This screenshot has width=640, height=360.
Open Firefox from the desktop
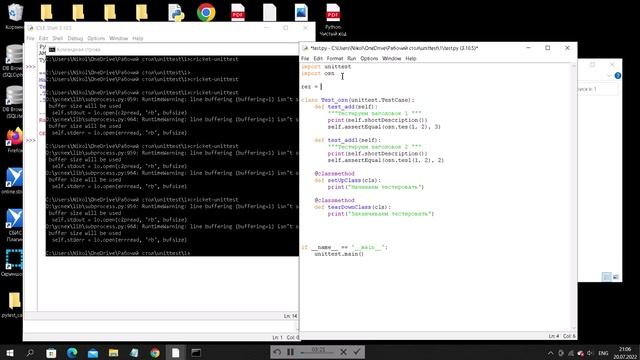point(14,140)
